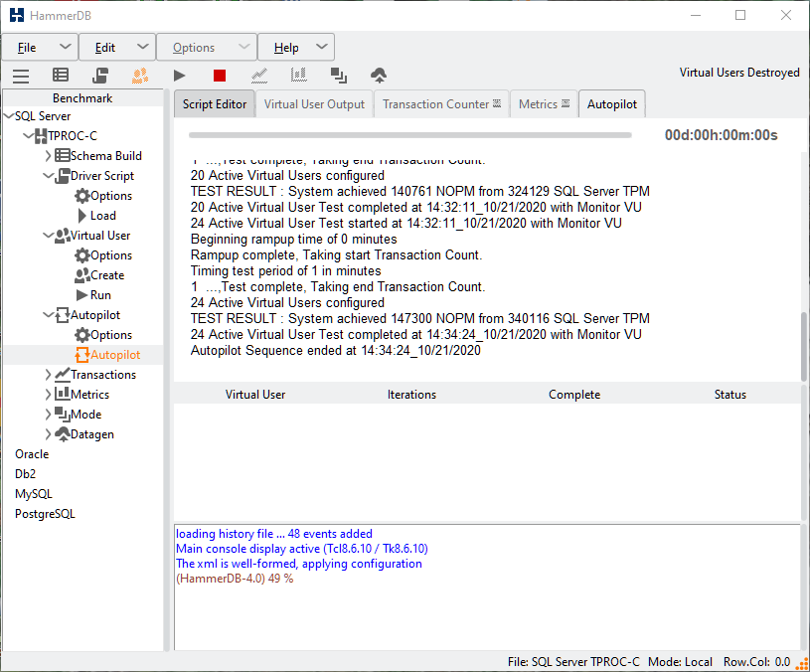Click the red Stop square toolbar button

pyautogui.click(x=220, y=76)
